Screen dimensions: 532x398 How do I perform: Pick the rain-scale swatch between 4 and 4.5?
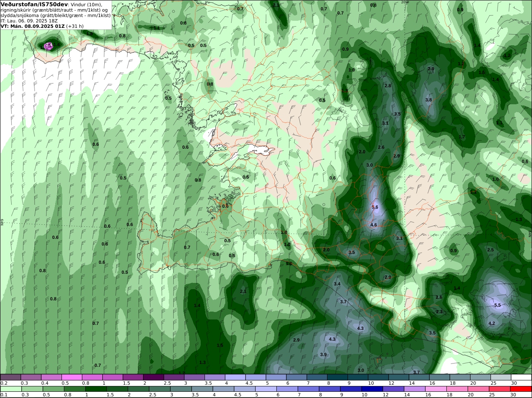tap(224, 389)
